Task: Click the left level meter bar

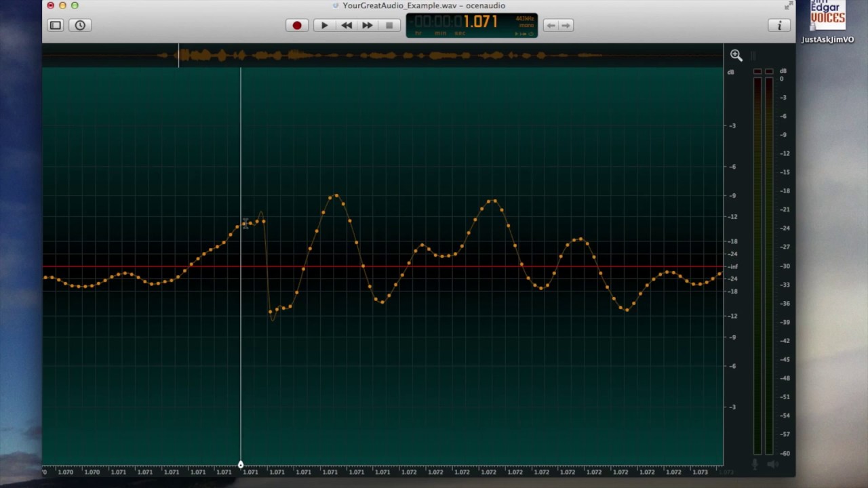Action: [x=757, y=264]
